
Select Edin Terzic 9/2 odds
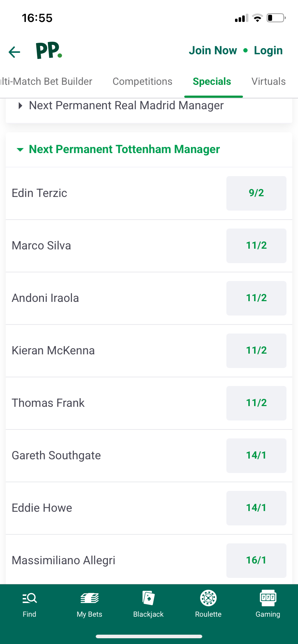pos(256,193)
